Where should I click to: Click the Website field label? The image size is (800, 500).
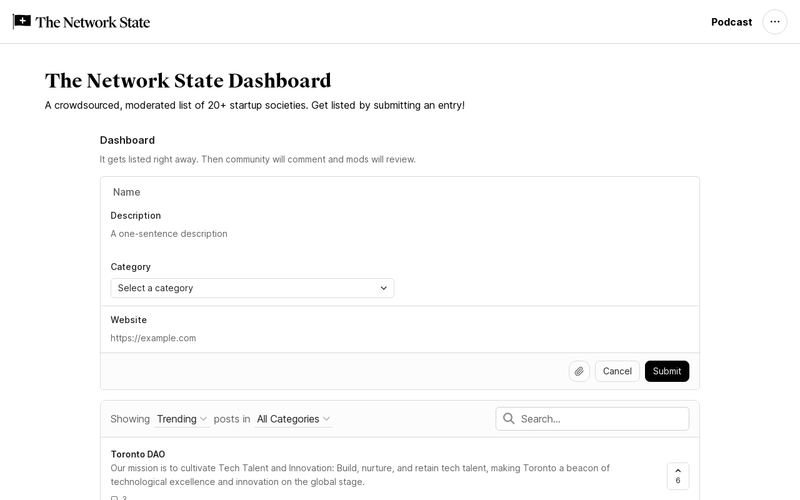tap(129, 320)
